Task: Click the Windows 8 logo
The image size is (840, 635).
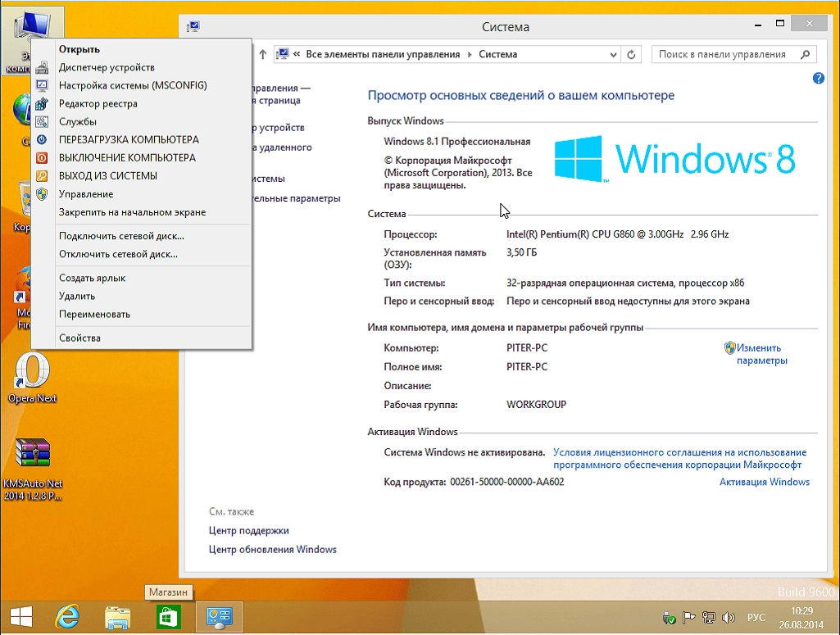Action: pyautogui.click(x=674, y=159)
